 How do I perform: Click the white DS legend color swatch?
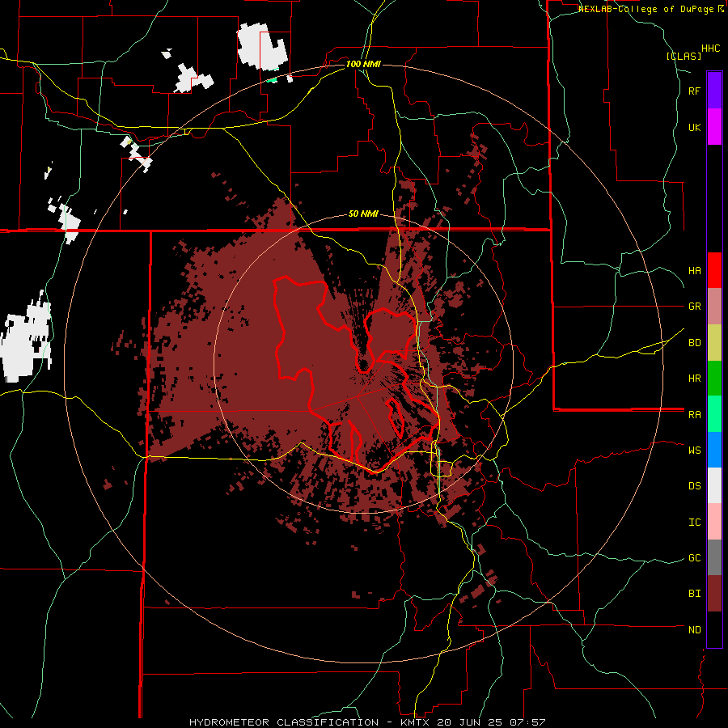[714, 485]
